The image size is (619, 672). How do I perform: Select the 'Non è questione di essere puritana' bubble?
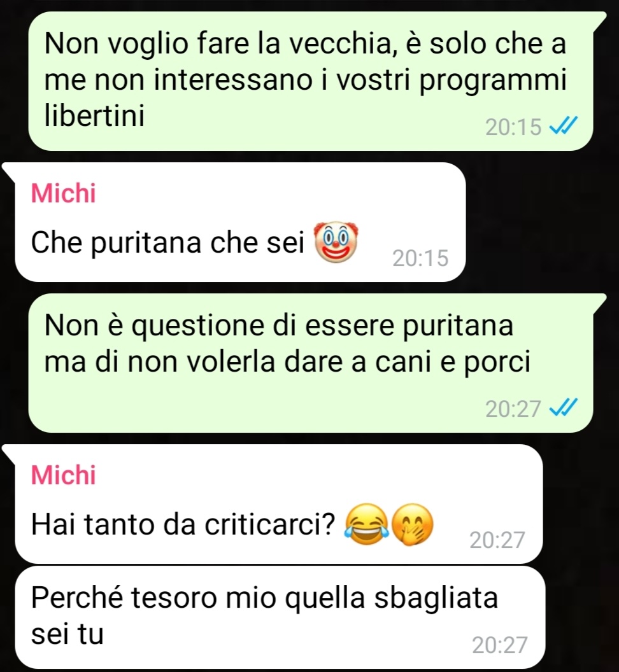point(311,363)
